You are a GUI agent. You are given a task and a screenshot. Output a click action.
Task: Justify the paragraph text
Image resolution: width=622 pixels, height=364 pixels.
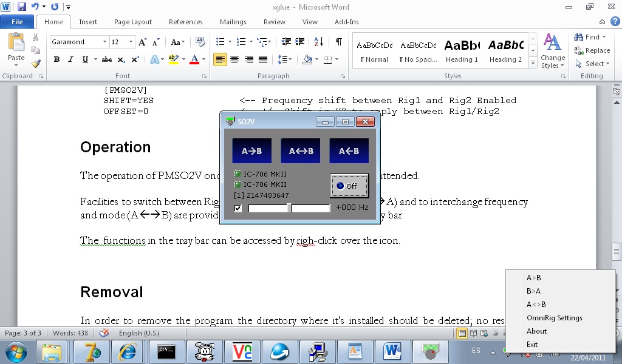point(263,59)
